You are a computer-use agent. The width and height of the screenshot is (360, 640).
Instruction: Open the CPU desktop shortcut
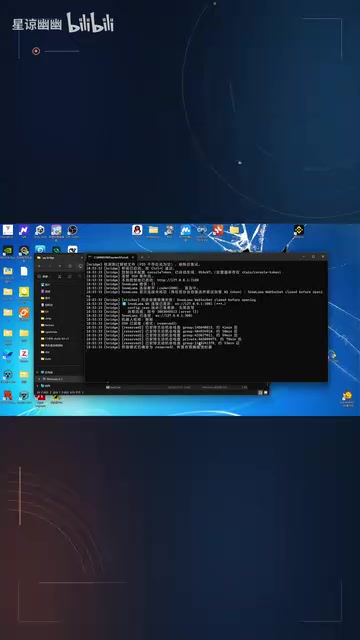click(x=202, y=230)
